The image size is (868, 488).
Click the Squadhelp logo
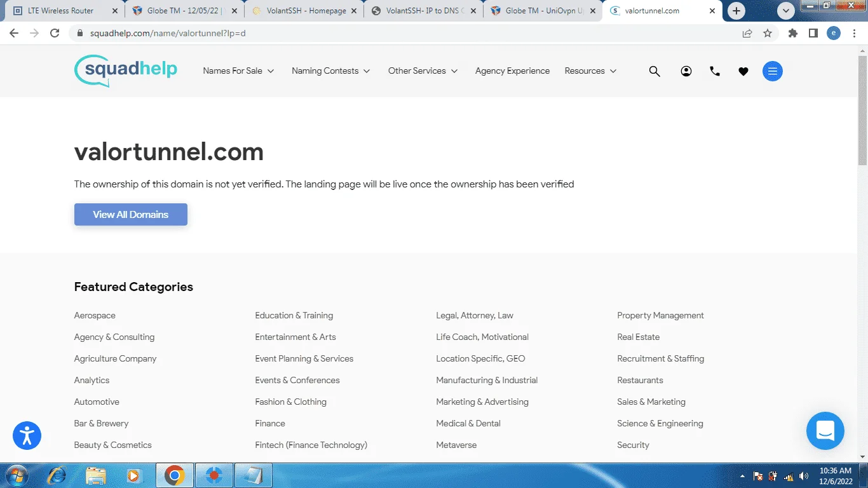tap(126, 71)
